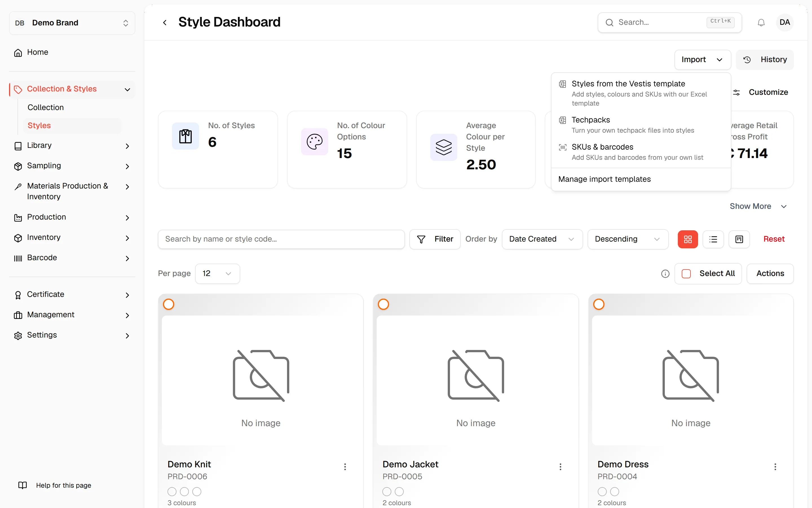Click the red Reset link

pos(774,239)
